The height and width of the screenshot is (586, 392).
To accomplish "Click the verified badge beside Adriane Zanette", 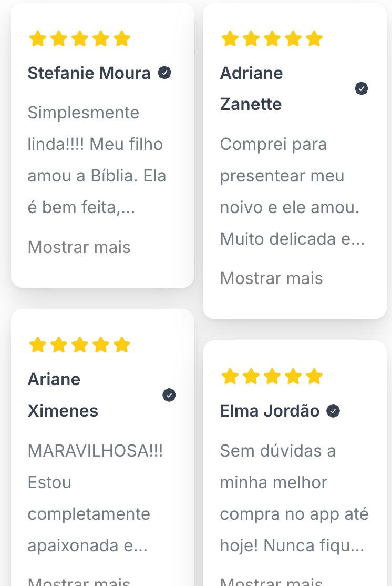I will [x=362, y=88].
